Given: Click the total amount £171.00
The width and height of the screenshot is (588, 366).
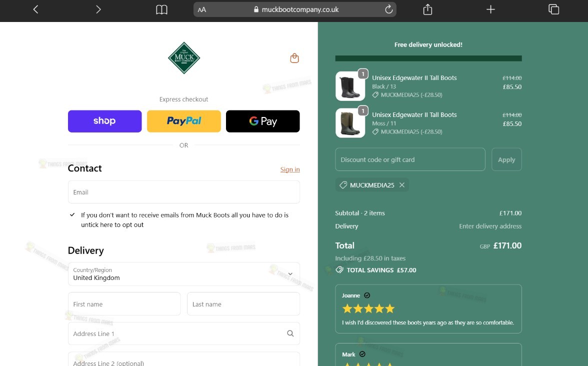Looking at the screenshot, I should 507,245.
